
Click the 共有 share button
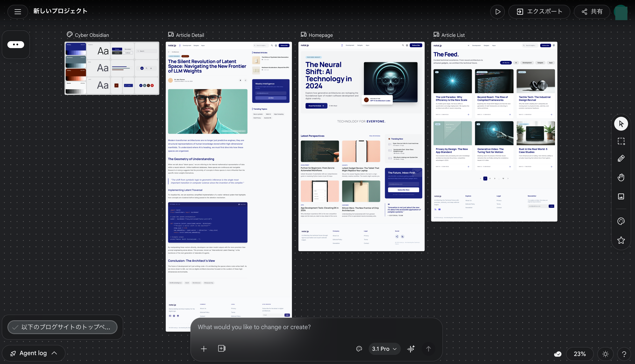592,11
